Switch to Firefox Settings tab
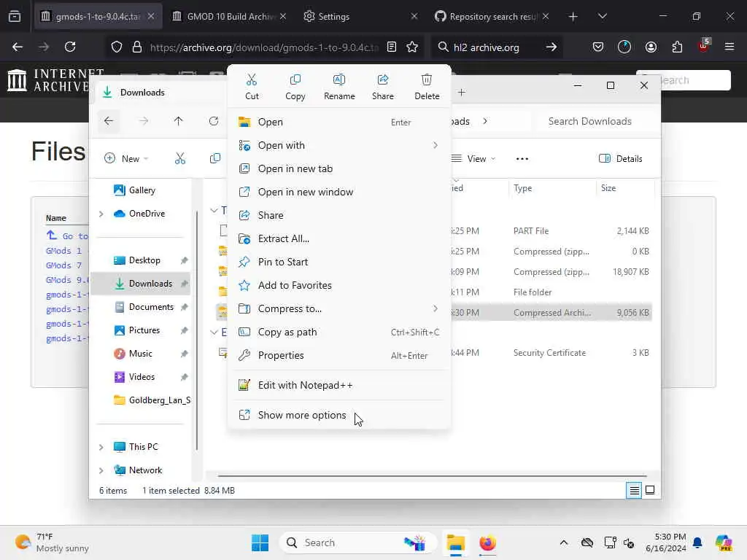747x560 pixels. (x=360, y=16)
